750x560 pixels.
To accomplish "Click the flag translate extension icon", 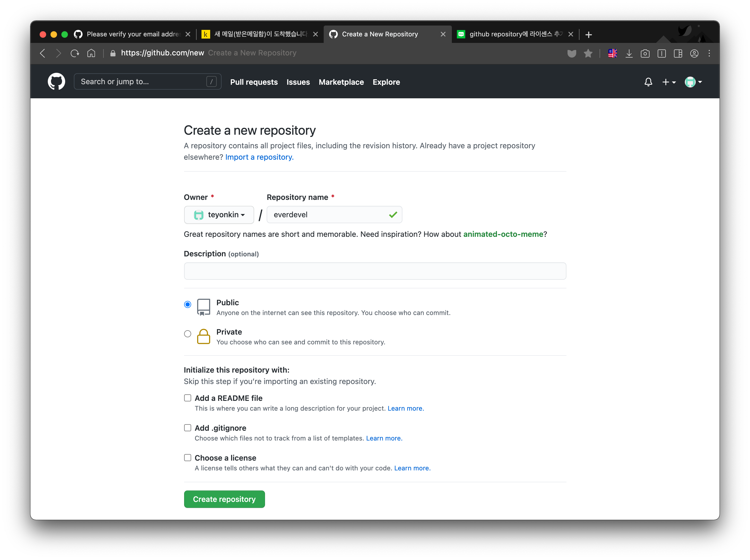I will click(x=612, y=53).
